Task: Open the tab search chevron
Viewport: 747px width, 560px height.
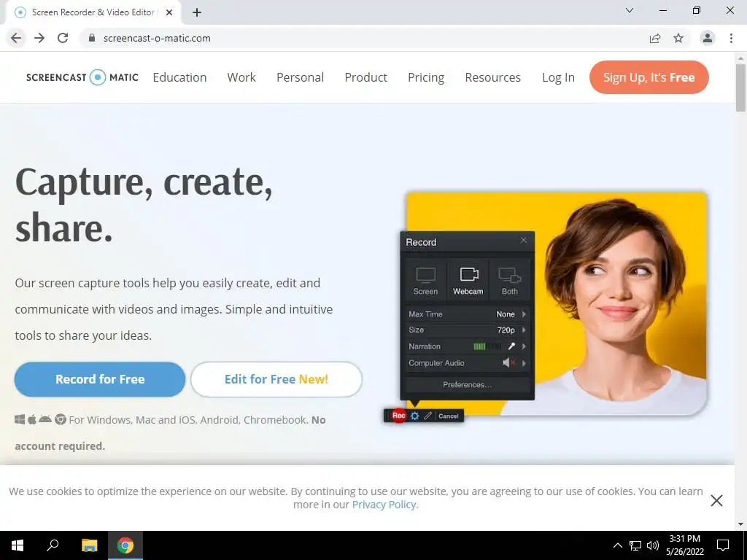Action: tap(630, 10)
